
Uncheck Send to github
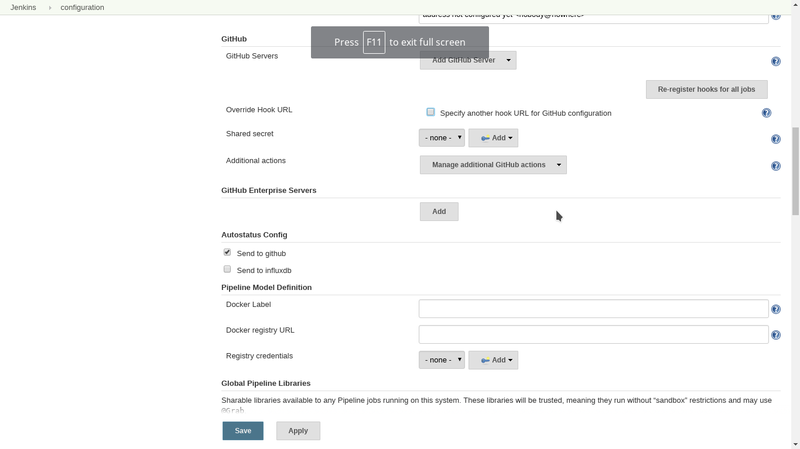(x=227, y=252)
